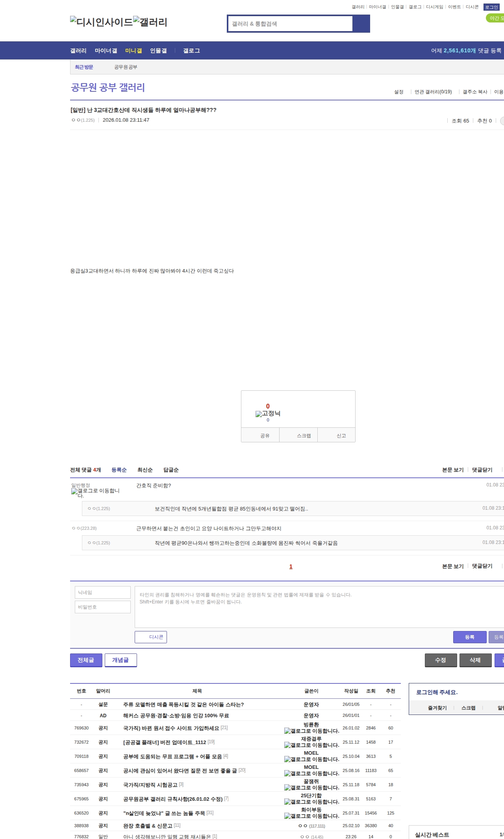Click 즐겨찾기 in the login box
This screenshot has height=839, width=504.
point(437,708)
